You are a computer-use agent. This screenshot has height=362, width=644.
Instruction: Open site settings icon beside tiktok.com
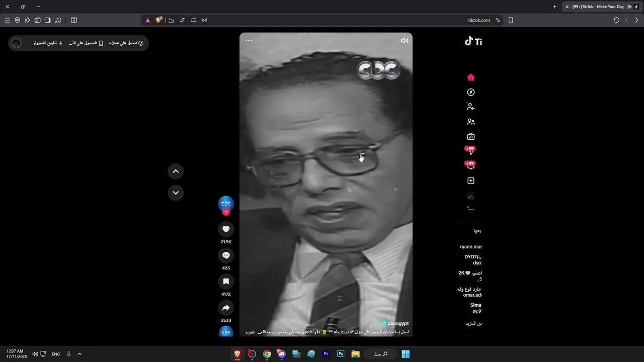(x=498, y=20)
